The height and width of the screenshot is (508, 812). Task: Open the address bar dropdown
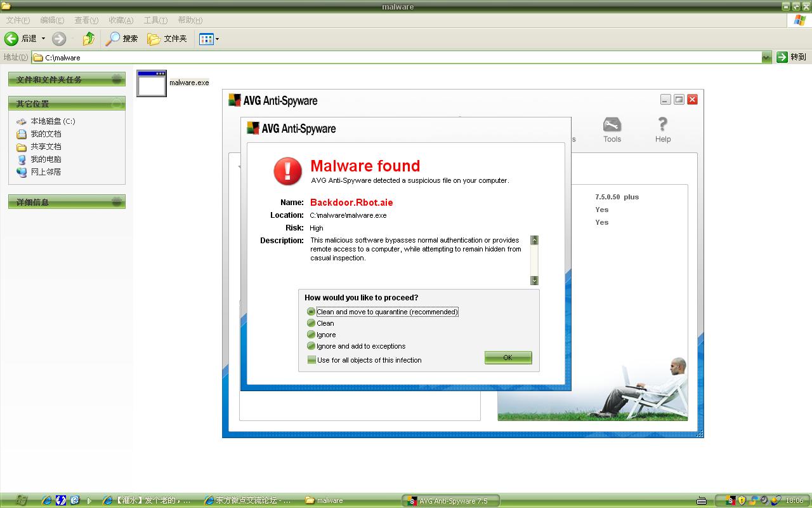pyautogui.click(x=766, y=57)
